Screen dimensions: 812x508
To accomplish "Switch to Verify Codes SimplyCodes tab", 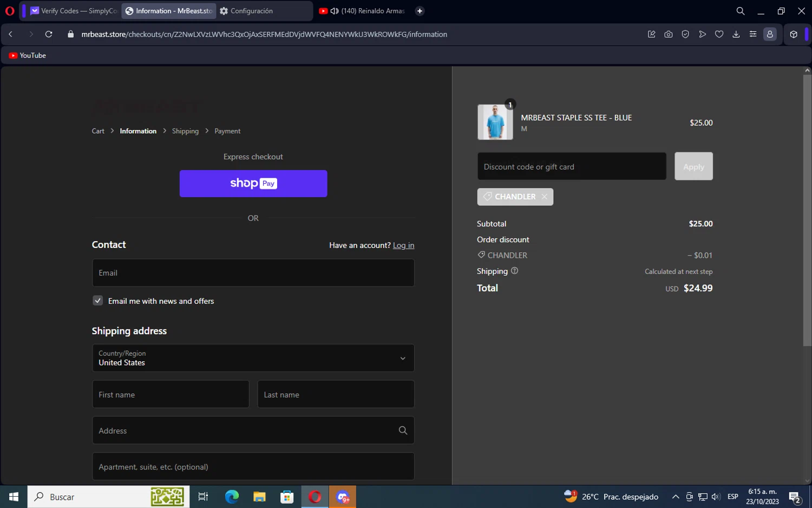I will tap(74, 11).
